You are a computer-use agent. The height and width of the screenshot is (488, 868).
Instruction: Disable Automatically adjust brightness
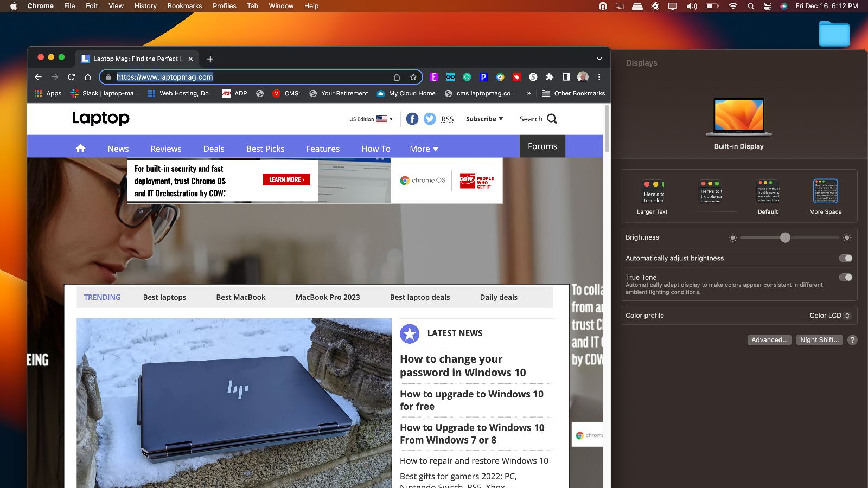[845, 258]
